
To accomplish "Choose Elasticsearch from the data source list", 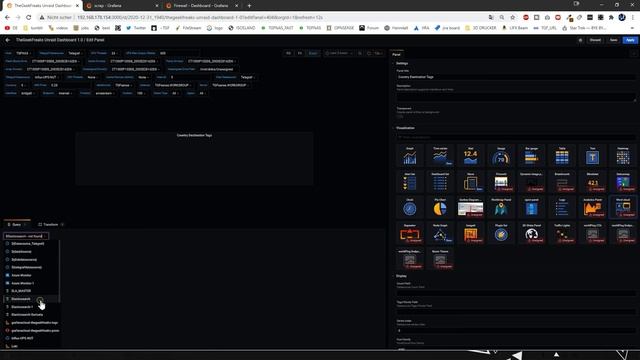I will (31, 299).
